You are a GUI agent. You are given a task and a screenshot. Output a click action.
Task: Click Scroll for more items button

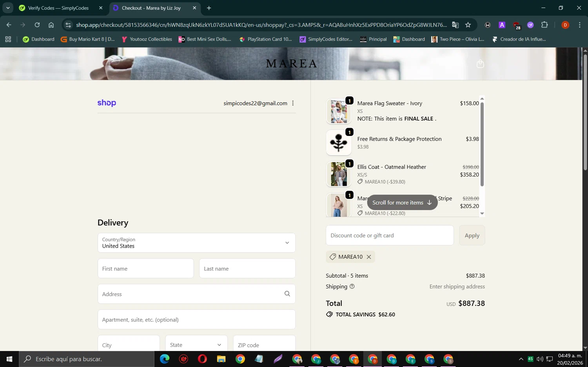[x=402, y=202]
